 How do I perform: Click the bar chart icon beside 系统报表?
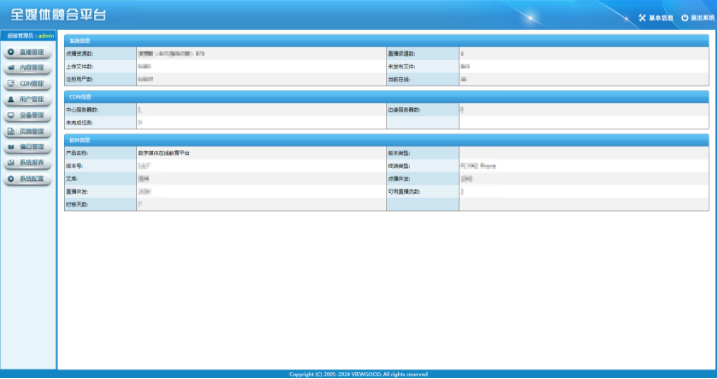coord(11,163)
